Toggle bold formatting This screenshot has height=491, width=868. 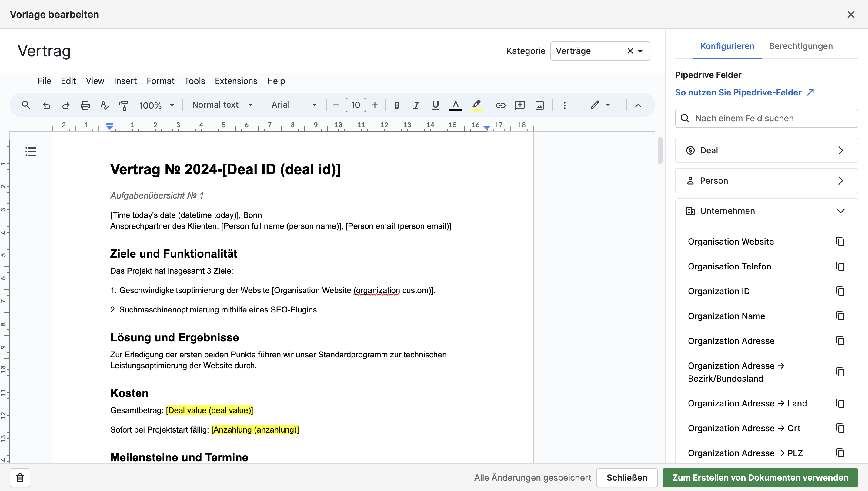pos(396,105)
